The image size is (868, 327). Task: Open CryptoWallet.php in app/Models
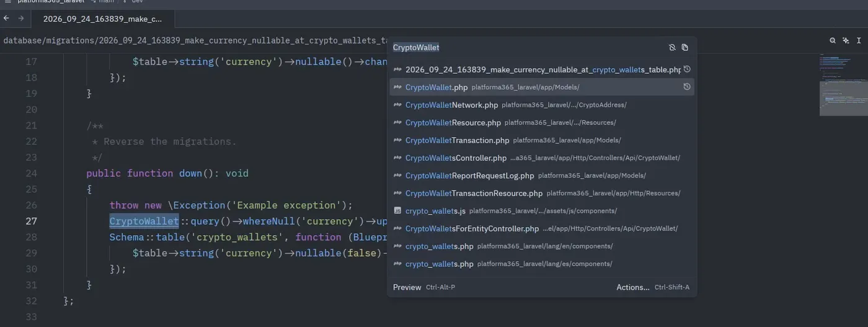(x=542, y=87)
